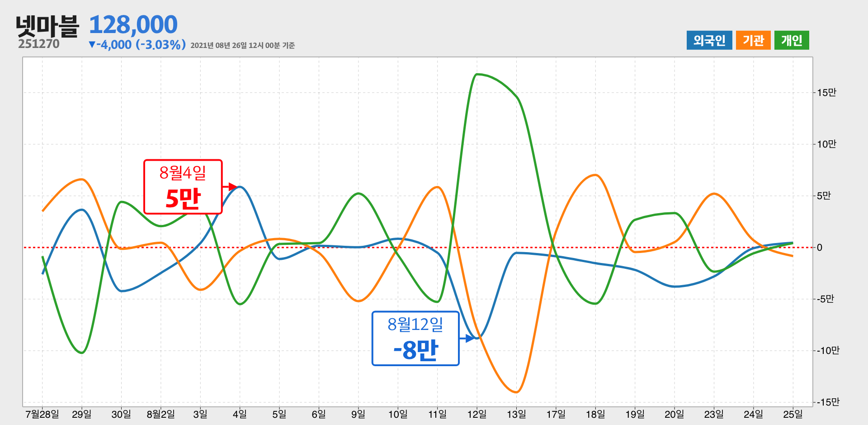Click the 11일 x-axis date
The height and width of the screenshot is (425, 868).
(x=437, y=414)
